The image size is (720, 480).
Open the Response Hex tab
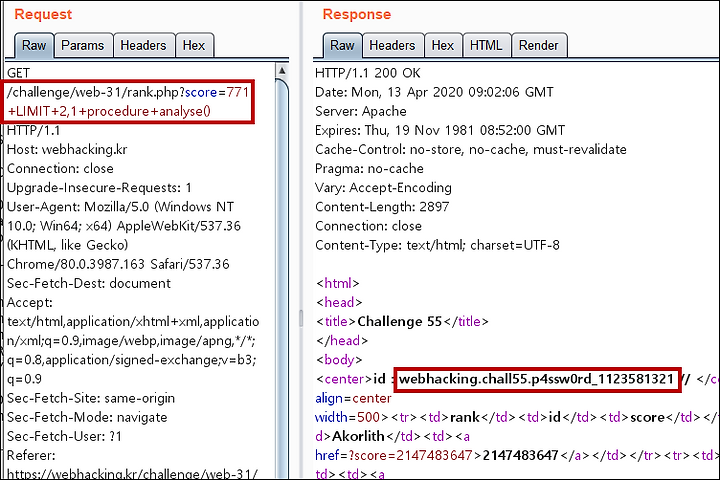point(443,45)
